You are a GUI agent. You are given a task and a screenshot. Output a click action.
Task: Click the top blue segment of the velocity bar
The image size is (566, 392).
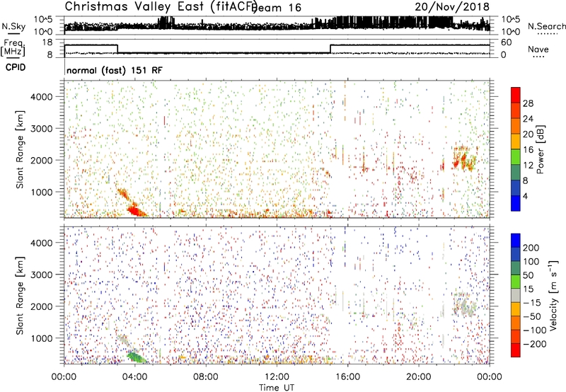pyautogui.click(x=516, y=241)
